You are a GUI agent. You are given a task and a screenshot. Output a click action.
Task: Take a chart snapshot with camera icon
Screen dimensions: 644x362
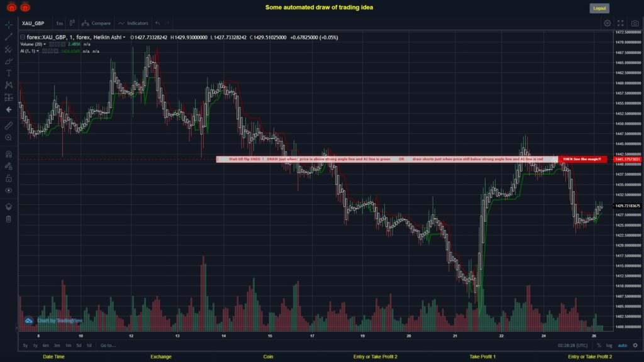coord(635,23)
